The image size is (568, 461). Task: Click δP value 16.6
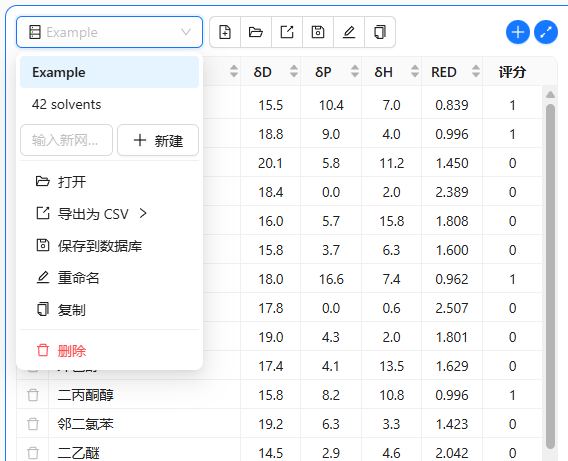(331, 279)
